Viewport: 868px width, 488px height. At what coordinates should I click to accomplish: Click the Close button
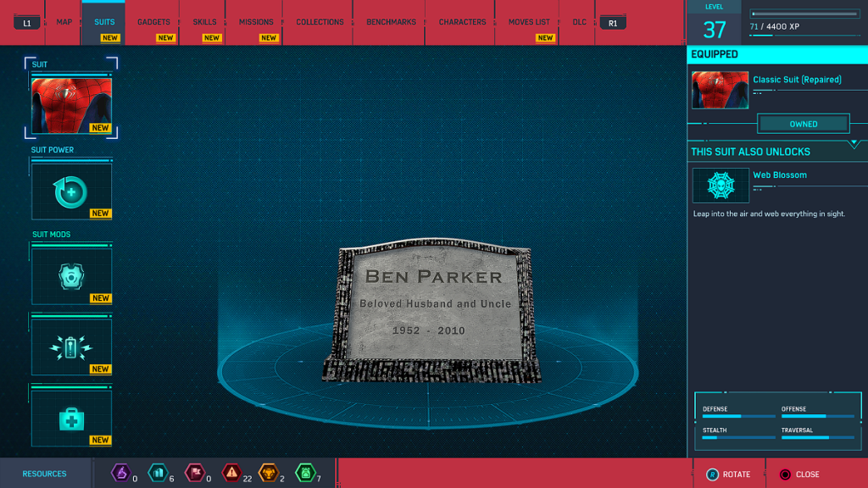tap(798, 474)
